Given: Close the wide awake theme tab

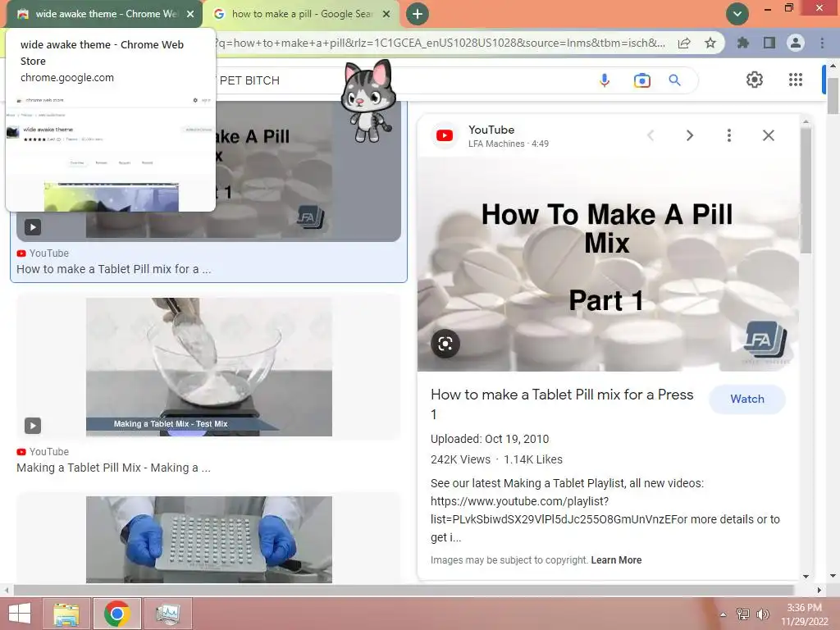Looking at the screenshot, I should click(190, 14).
